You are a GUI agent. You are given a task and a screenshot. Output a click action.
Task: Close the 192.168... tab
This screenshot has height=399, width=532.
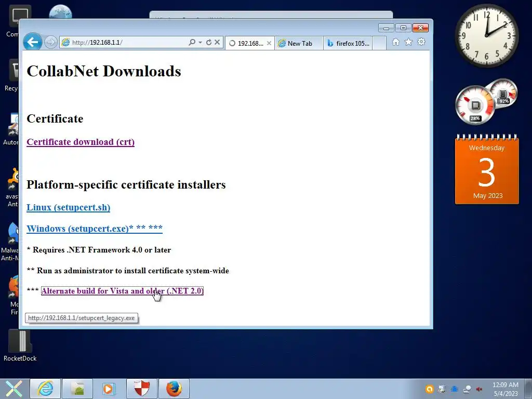(269, 44)
